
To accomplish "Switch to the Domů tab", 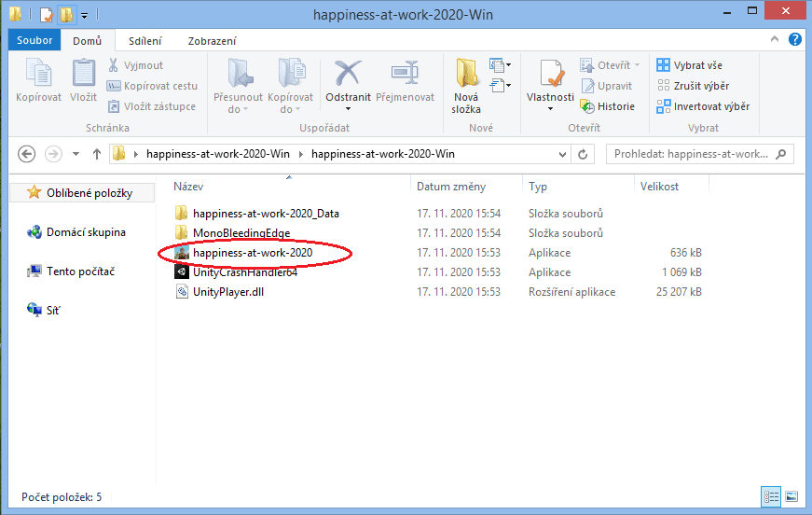I will click(x=87, y=40).
